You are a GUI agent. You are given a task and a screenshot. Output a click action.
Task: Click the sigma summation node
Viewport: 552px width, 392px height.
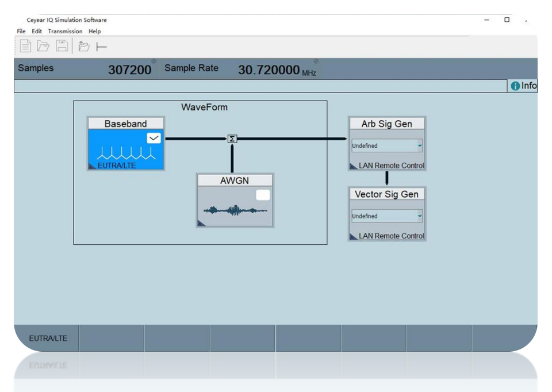[x=232, y=139]
